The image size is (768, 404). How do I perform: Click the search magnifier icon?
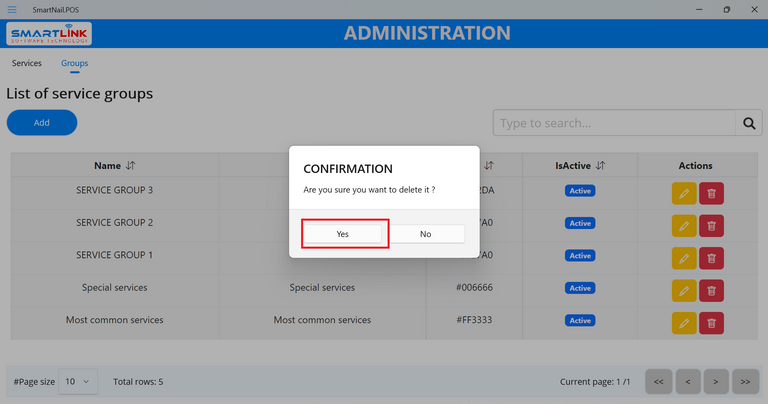pyautogui.click(x=748, y=123)
